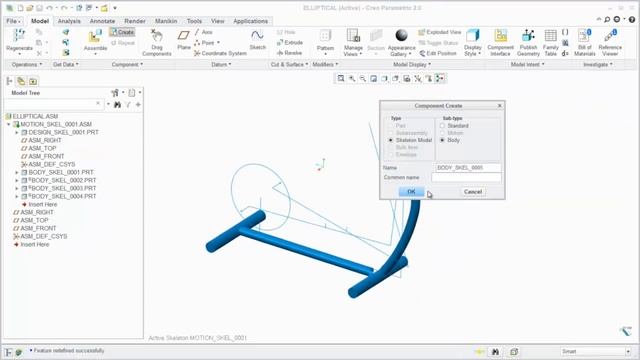Click the Axis datum tool
Screen dimensions: 640x360
pos(204,32)
